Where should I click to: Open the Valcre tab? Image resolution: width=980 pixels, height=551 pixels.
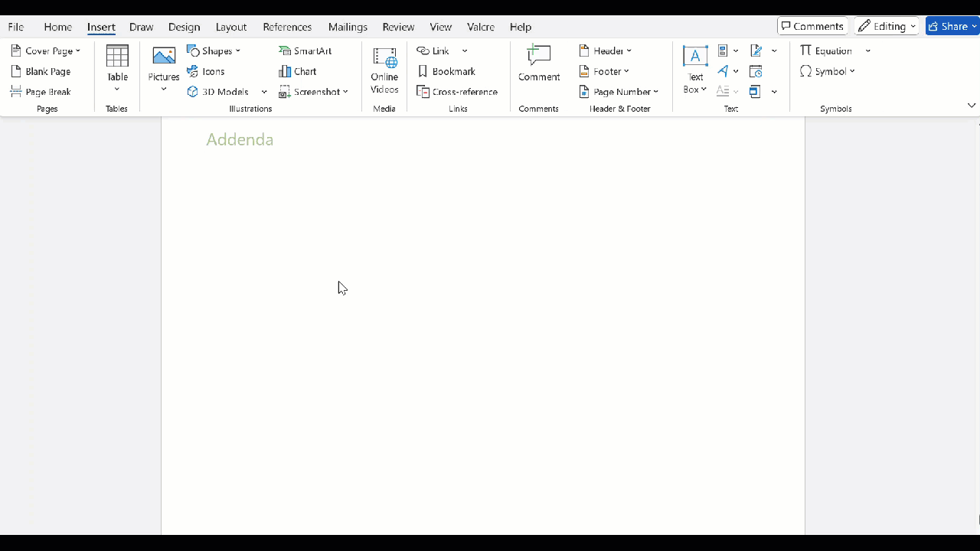481,27
